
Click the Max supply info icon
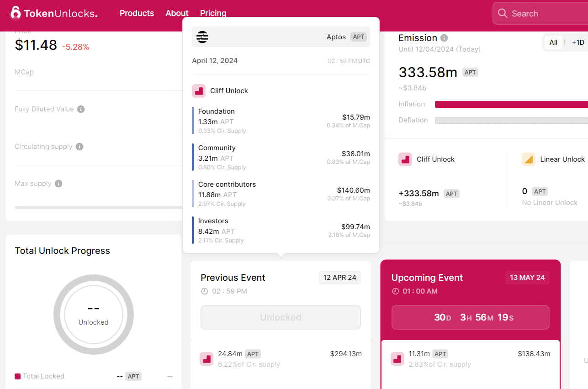[x=58, y=184]
